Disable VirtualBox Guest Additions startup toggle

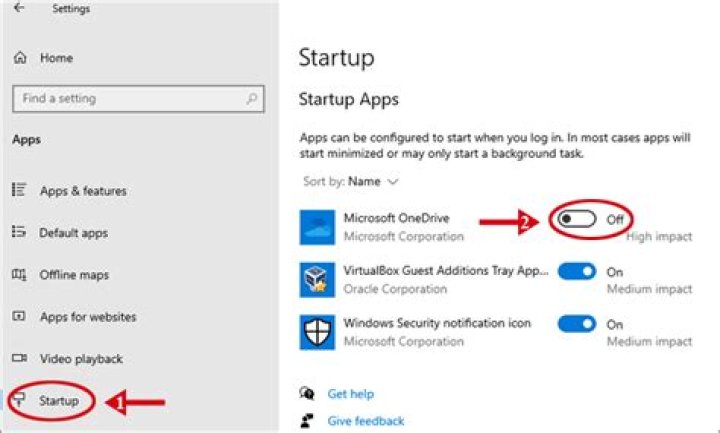[x=576, y=271]
